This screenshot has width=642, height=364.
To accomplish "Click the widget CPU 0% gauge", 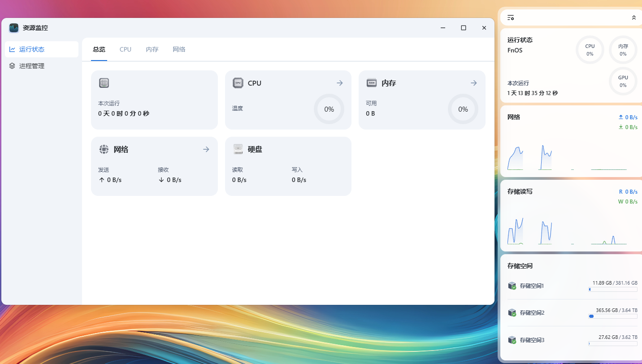I will pos(590,50).
